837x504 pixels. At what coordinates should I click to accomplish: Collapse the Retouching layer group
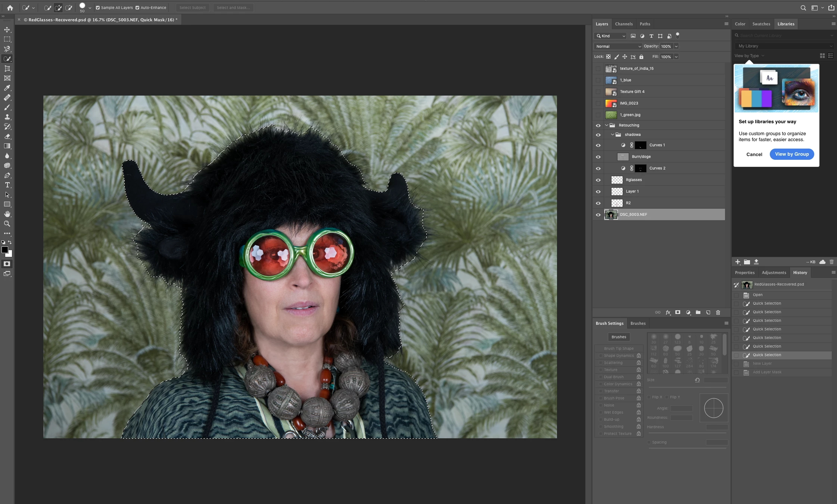(x=607, y=125)
